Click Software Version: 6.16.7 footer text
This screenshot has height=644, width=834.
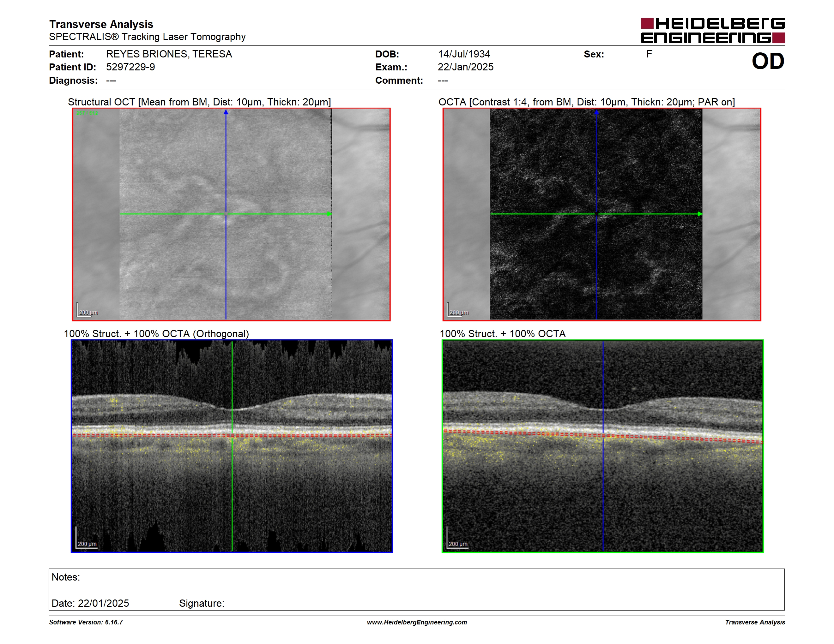pyautogui.click(x=86, y=622)
